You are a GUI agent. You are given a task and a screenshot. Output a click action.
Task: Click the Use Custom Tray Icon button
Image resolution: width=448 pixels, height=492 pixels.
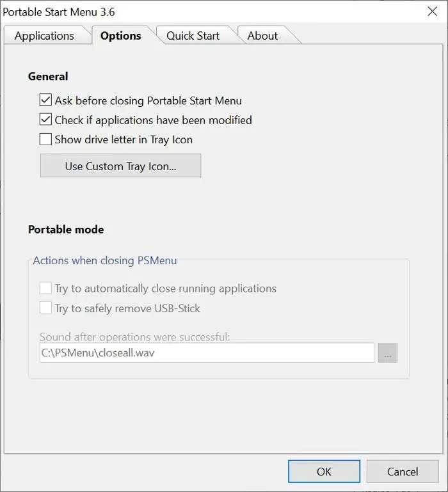pos(120,166)
